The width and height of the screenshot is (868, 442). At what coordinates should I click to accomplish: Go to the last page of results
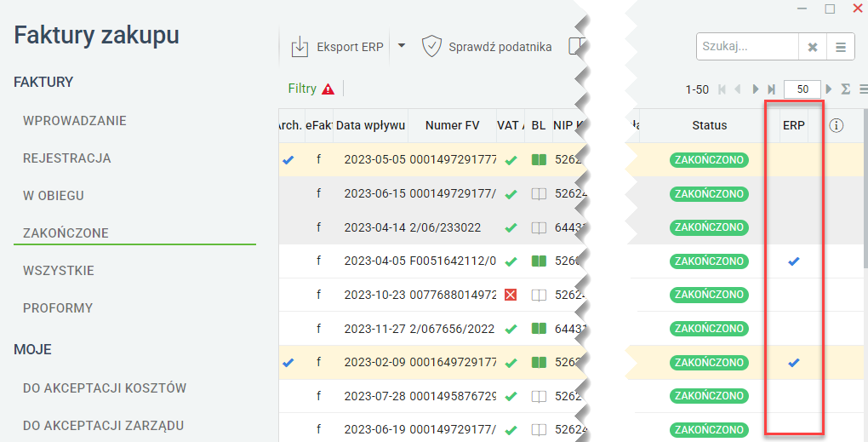point(771,89)
